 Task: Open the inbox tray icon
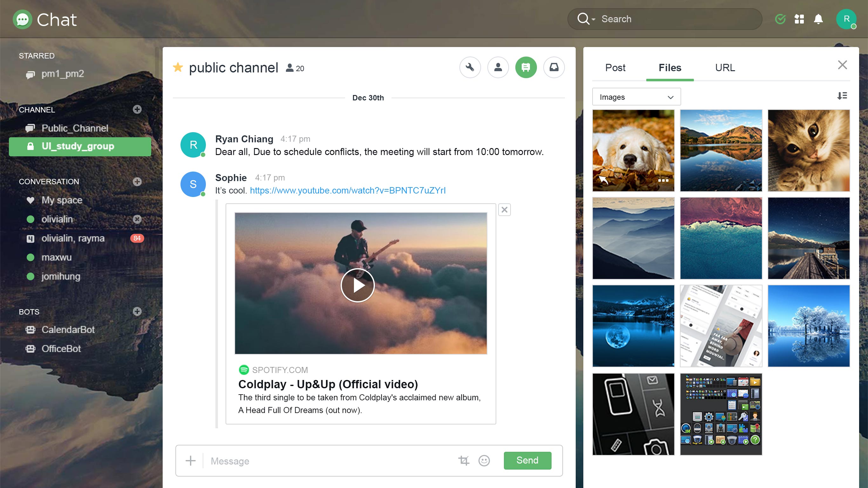click(x=553, y=67)
